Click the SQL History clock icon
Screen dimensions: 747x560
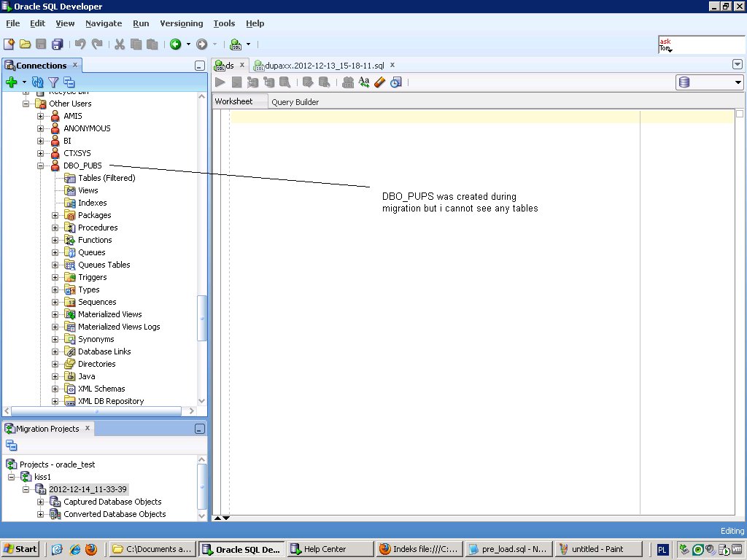[396, 82]
